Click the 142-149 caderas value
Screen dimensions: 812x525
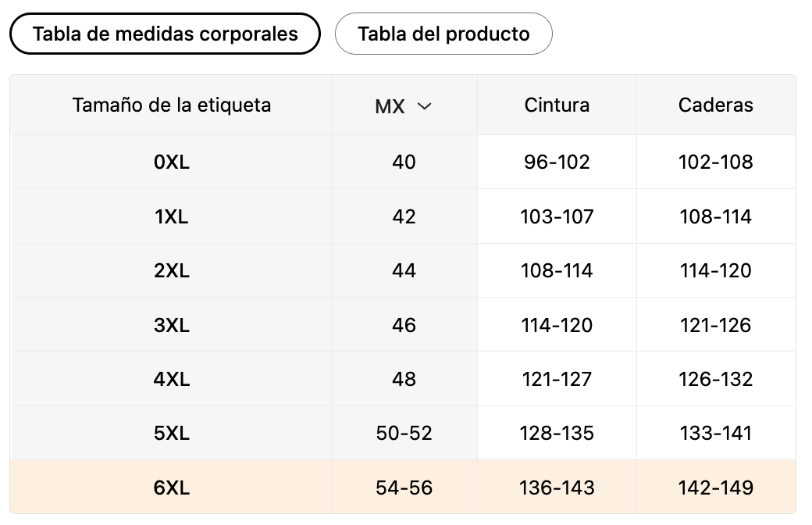[716, 487]
